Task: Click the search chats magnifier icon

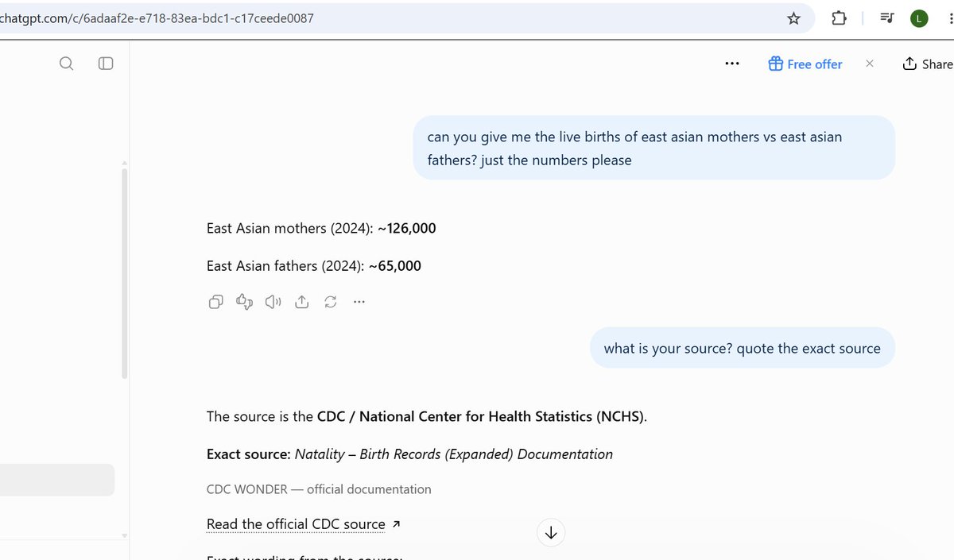Action: coord(67,64)
